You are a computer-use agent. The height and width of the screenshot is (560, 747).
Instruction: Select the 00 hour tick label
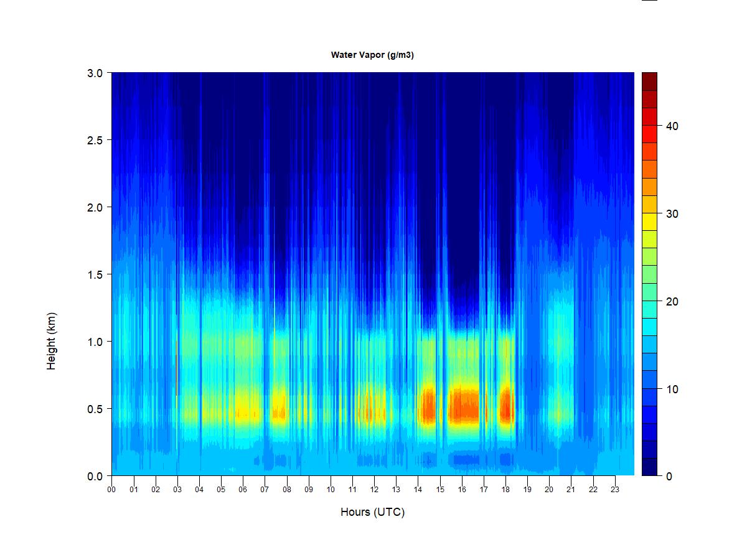112,490
